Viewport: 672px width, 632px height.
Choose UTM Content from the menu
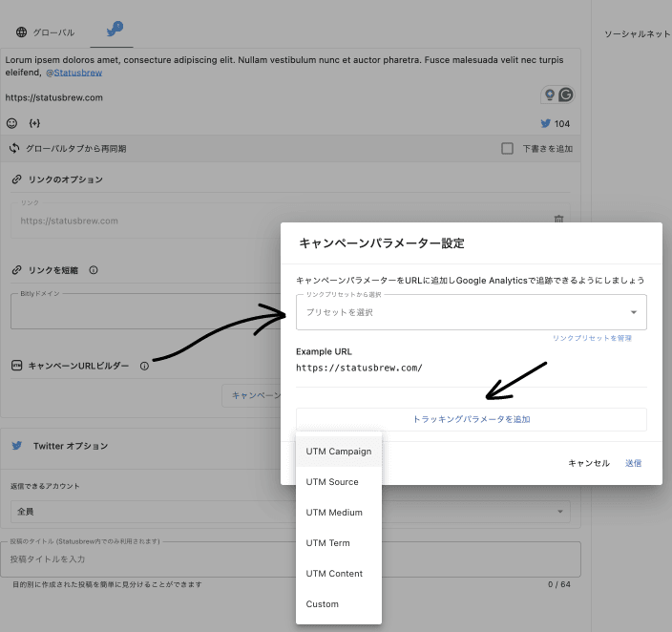(x=339, y=573)
